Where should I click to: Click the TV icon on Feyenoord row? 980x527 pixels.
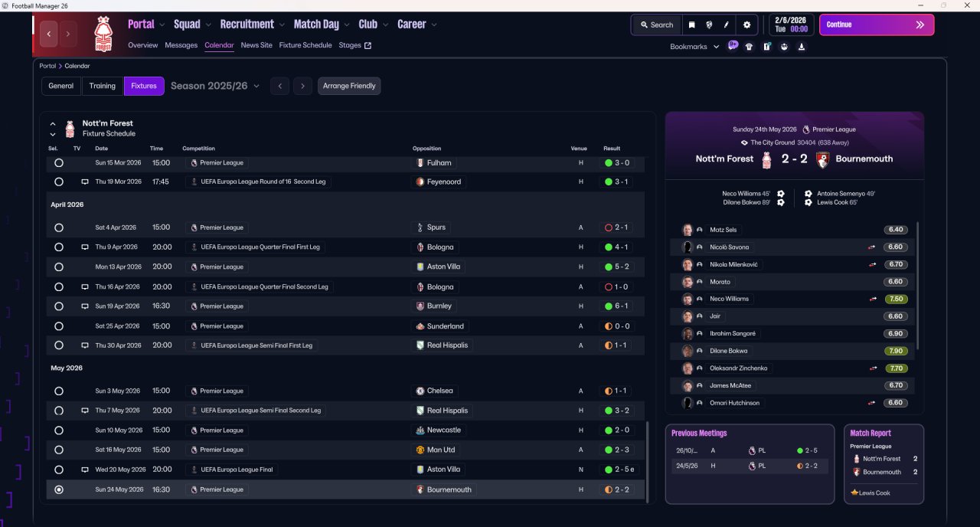pyautogui.click(x=85, y=182)
